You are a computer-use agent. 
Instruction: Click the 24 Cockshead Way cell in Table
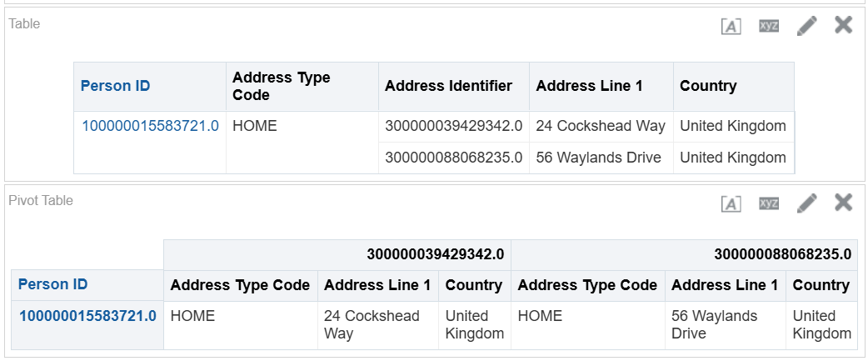pos(601,126)
